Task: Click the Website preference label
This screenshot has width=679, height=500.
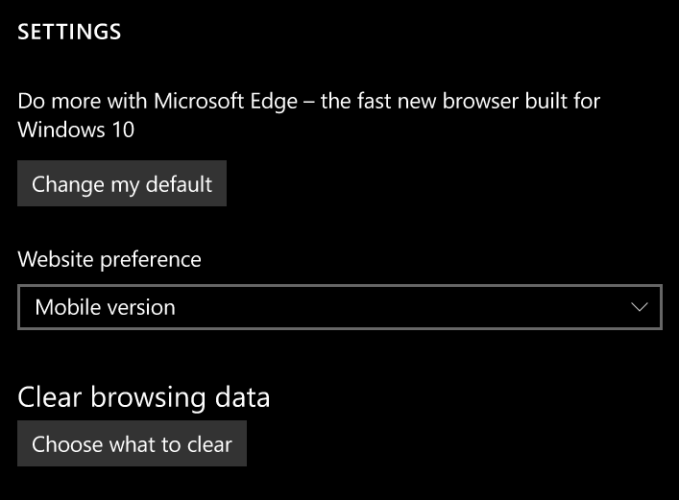Action: 110,260
